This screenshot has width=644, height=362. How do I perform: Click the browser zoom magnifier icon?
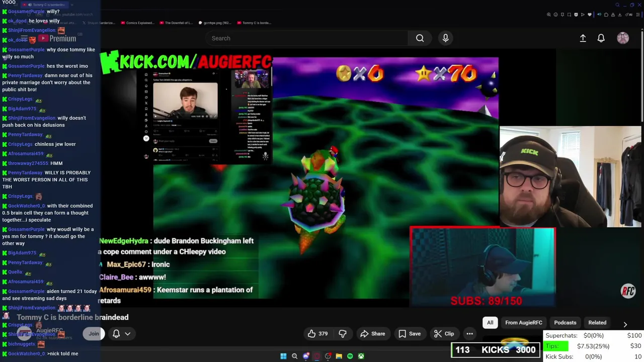(549, 15)
